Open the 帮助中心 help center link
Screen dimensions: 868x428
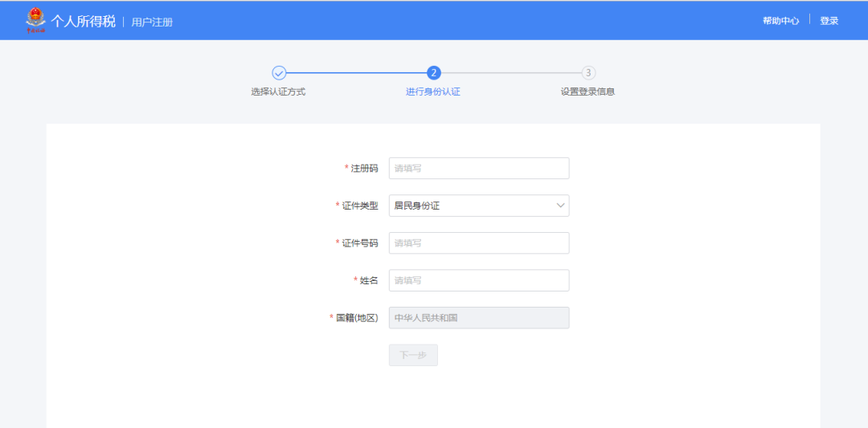coord(780,21)
